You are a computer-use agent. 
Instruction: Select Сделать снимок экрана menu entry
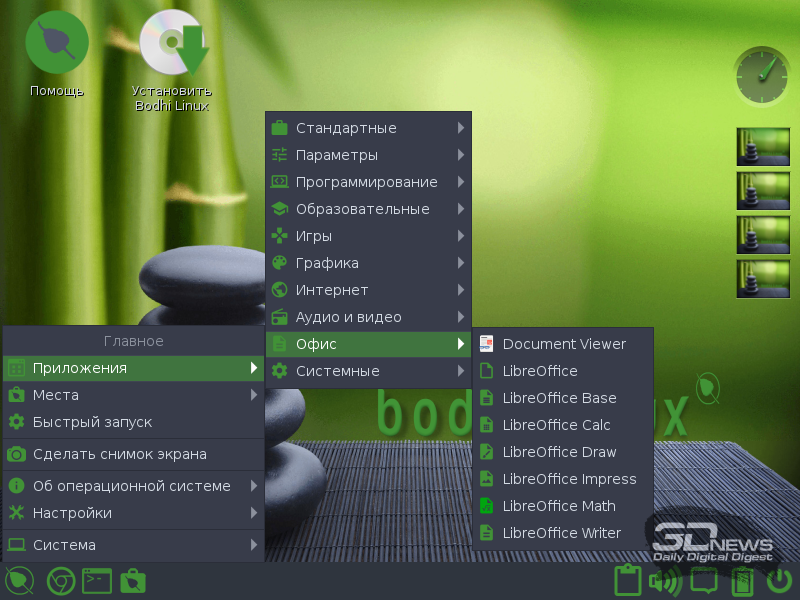[133, 454]
